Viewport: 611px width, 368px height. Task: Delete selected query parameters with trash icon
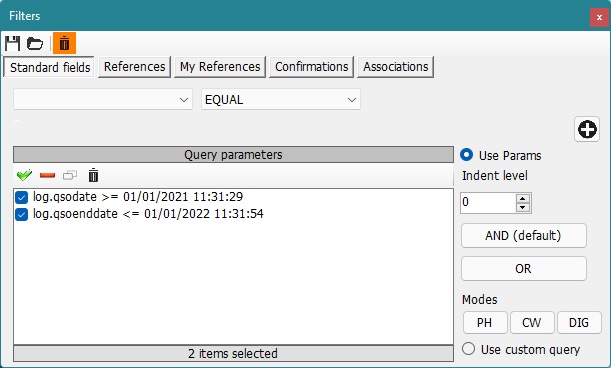point(93,175)
